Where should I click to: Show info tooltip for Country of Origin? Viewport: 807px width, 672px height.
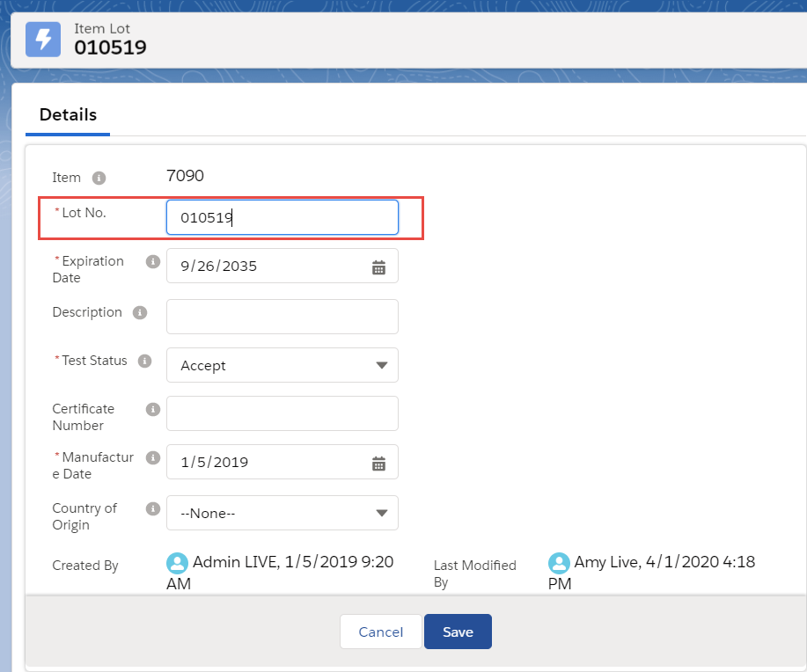(x=153, y=509)
